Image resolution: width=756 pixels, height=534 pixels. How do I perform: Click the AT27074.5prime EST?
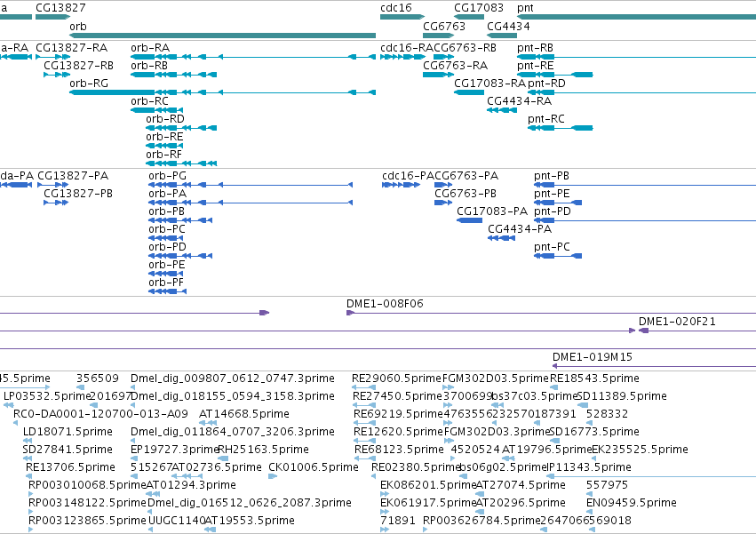(521, 485)
